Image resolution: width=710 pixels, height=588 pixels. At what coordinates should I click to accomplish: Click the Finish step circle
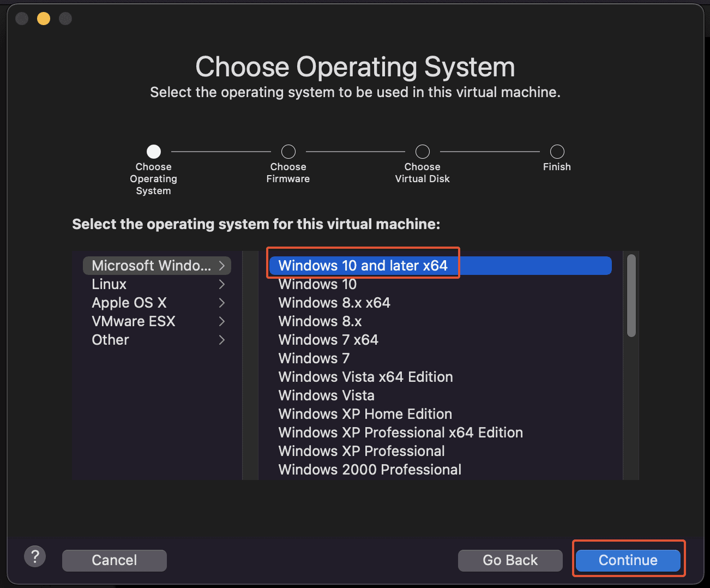point(557,151)
